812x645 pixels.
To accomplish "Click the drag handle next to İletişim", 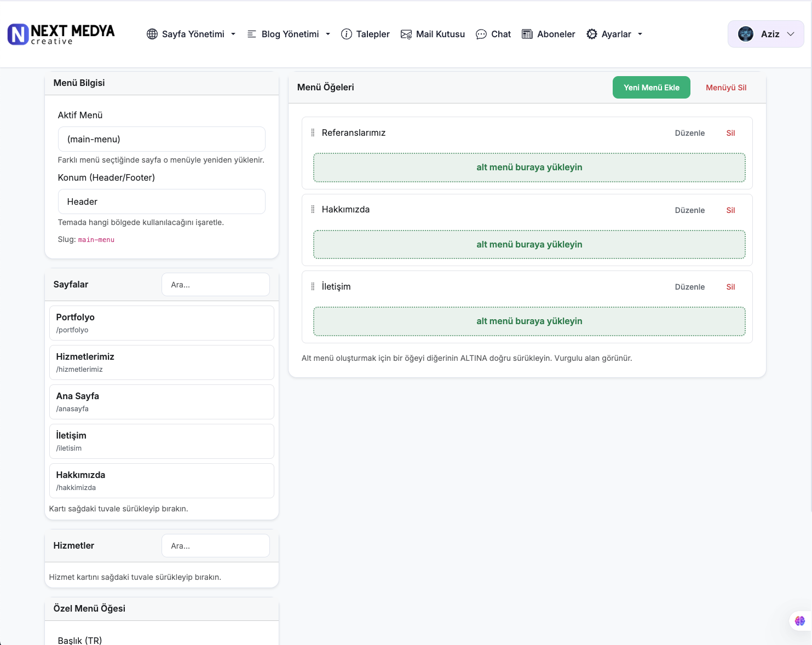I will click(x=313, y=286).
